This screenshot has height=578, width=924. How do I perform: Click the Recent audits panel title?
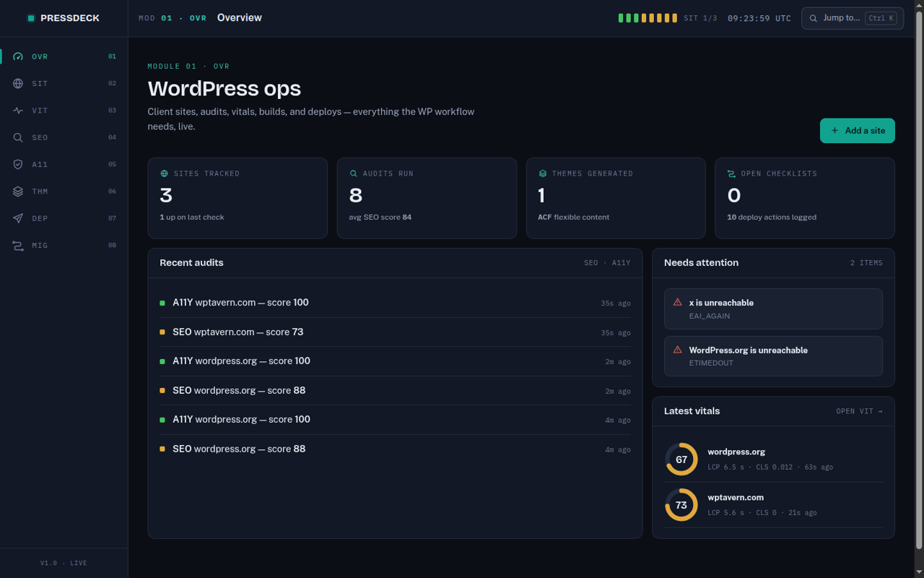[191, 262]
